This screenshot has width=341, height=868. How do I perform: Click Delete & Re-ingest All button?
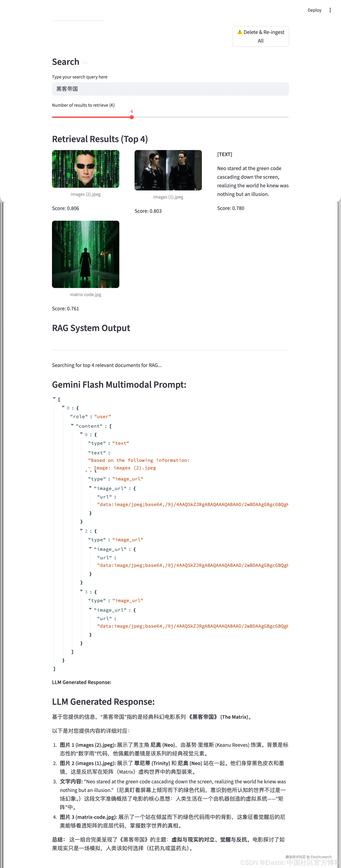click(x=260, y=36)
